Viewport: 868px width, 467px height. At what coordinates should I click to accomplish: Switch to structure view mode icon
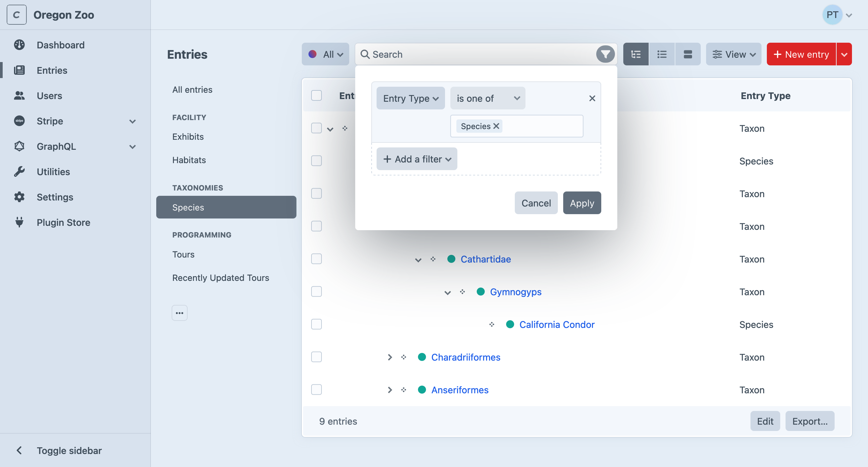636,54
